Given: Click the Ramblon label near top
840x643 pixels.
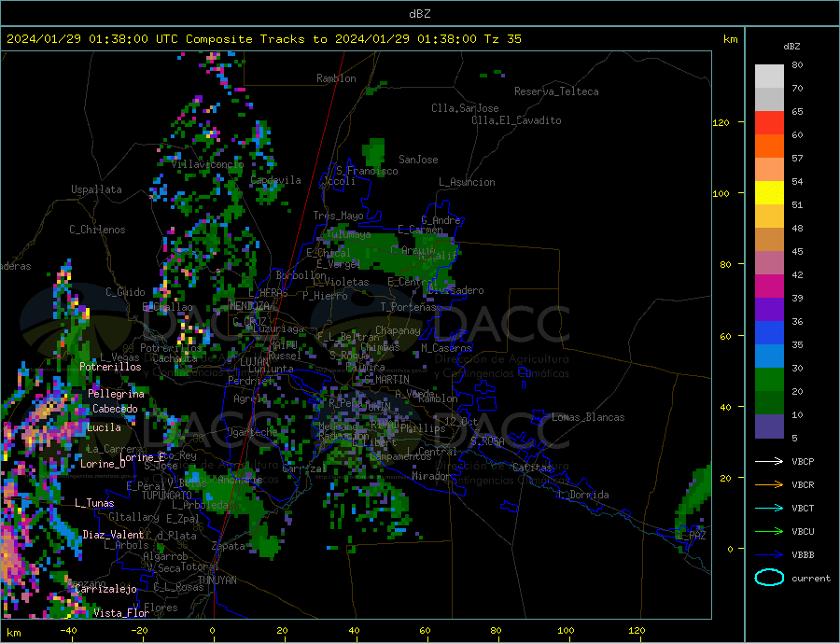Looking at the screenshot, I should (x=336, y=78).
